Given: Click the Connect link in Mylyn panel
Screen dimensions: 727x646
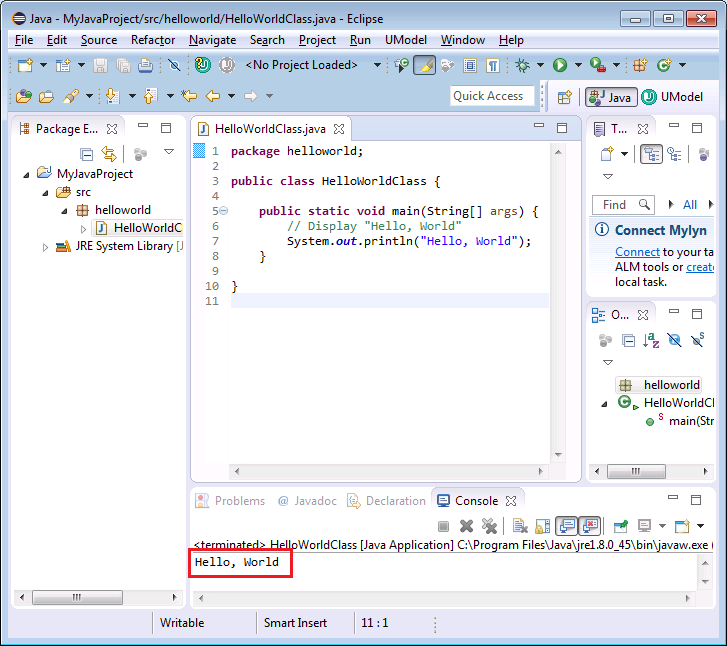Looking at the screenshot, I should click(637, 252).
